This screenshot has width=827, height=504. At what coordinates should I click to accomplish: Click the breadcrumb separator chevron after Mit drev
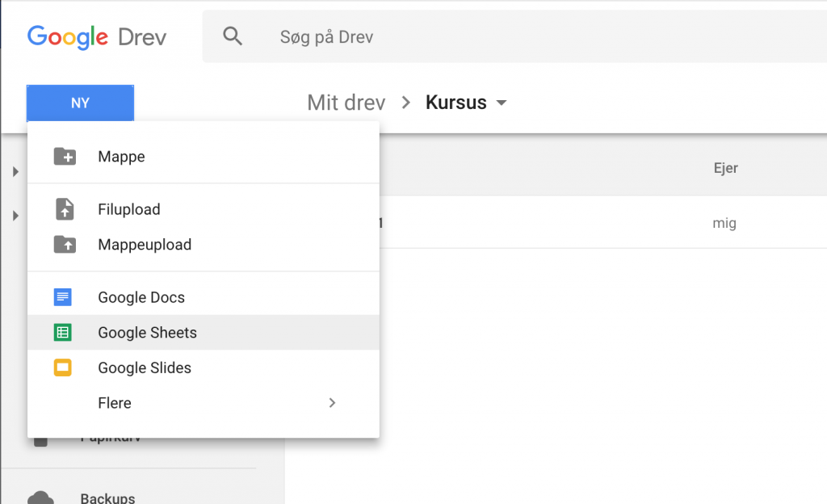(405, 103)
